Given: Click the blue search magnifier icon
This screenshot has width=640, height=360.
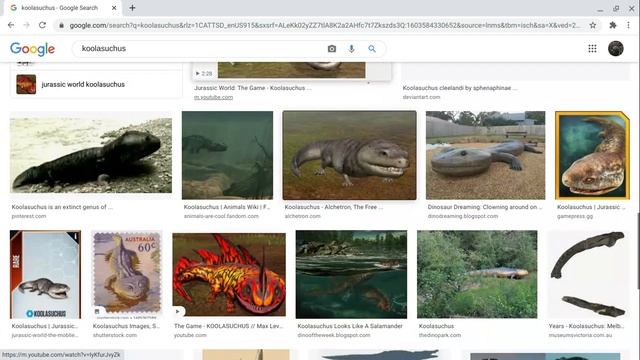Looking at the screenshot, I should click(x=372, y=49).
